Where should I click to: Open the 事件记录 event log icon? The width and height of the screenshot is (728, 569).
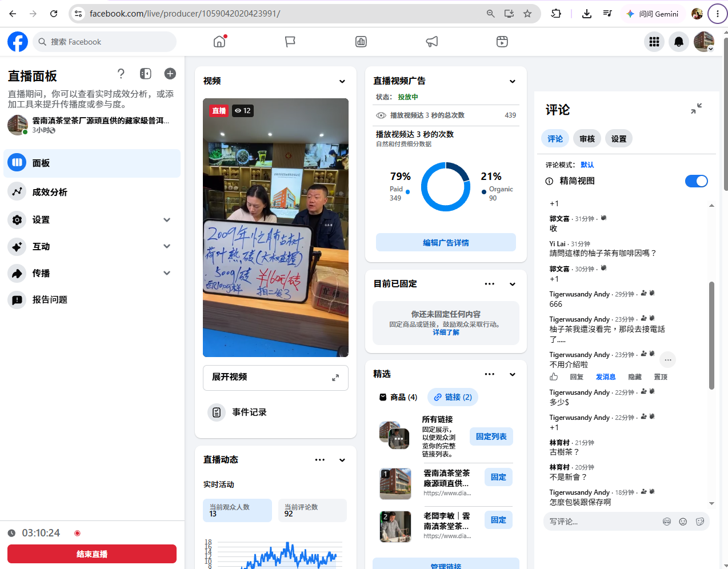(217, 412)
